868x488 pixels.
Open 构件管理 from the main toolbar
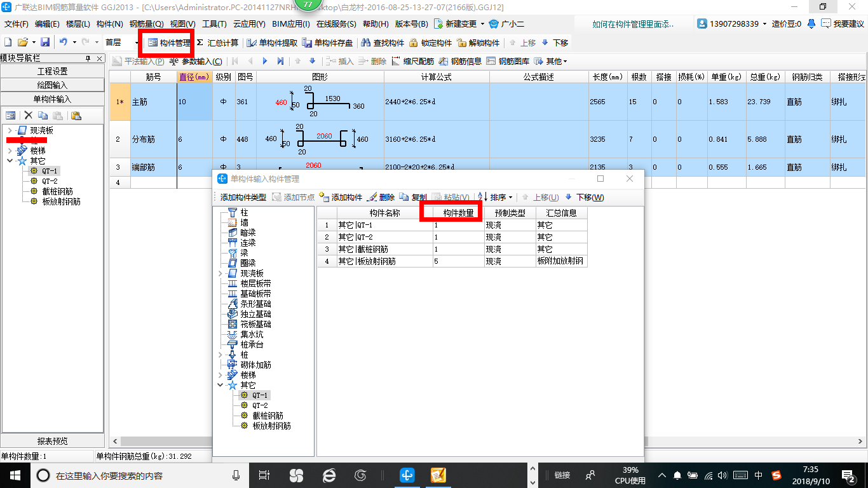168,43
